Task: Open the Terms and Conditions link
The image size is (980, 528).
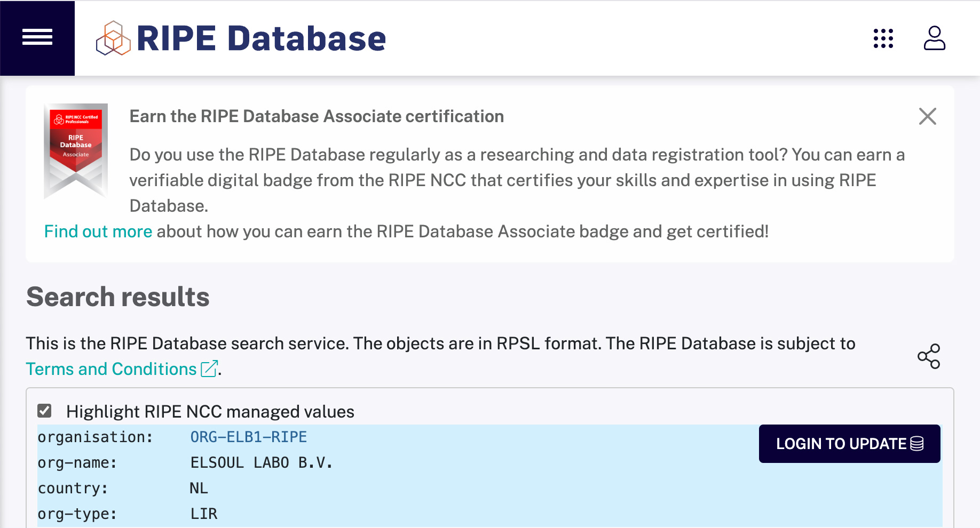Action: (x=111, y=369)
